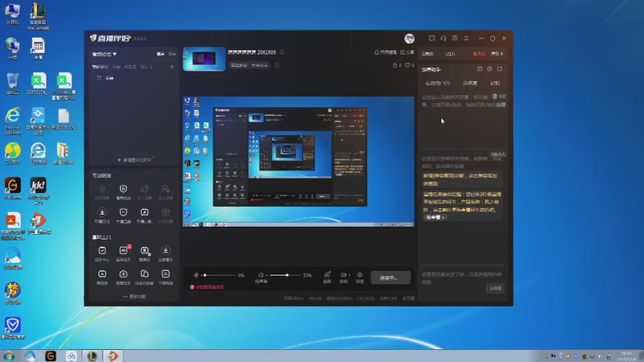
Task: Mute the speaker via its icon
Action: pos(260,275)
